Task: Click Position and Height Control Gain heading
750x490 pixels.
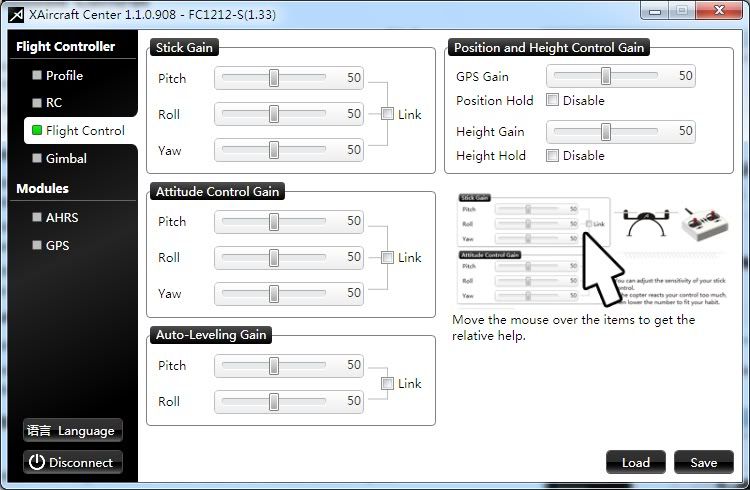Action: pyautogui.click(x=549, y=47)
